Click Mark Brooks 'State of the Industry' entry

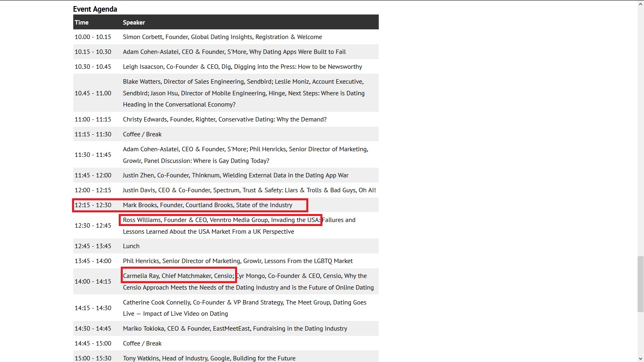pyautogui.click(x=208, y=205)
